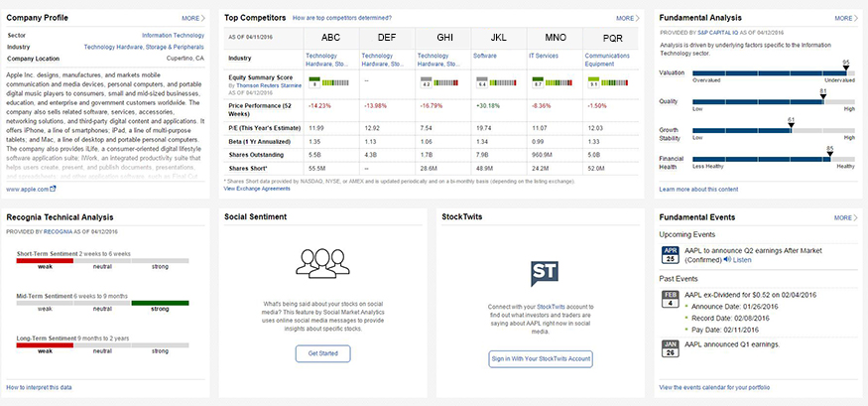Click the FEB 4 calendar icon
The height and width of the screenshot is (406, 868).
[669, 299]
